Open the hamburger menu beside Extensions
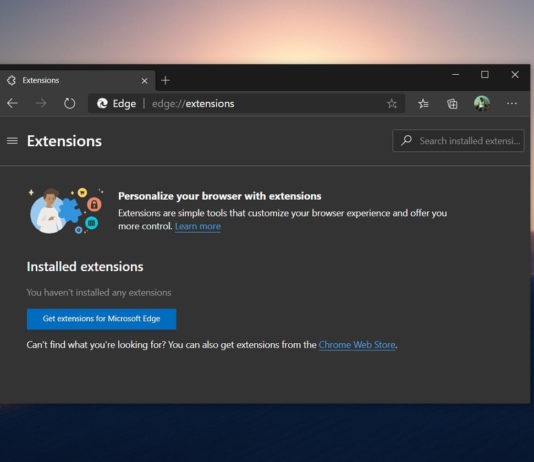The height and width of the screenshot is (462, 534). (x=12, y=141)
